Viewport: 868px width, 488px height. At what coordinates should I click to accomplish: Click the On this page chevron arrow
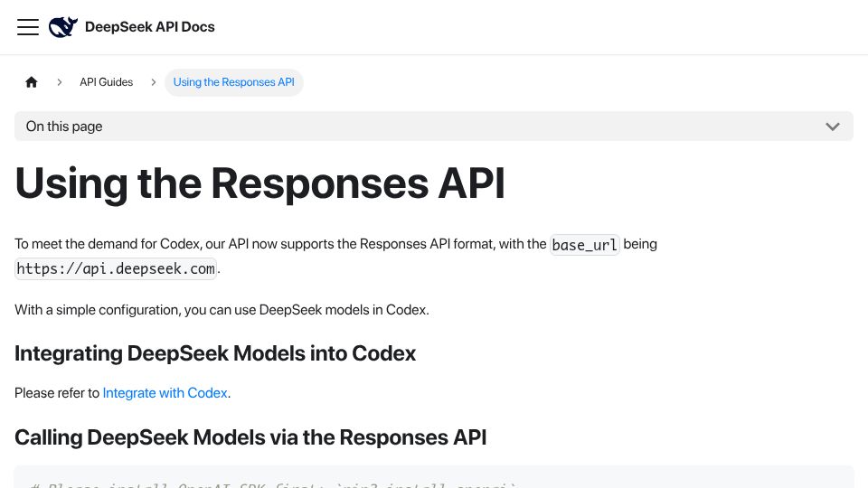click(833, 127)
